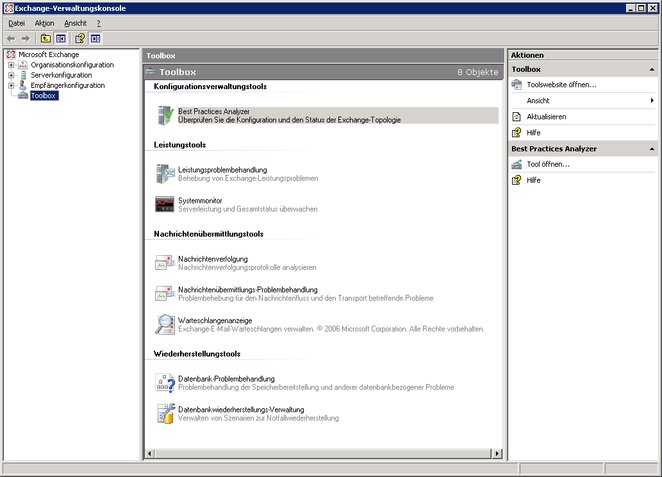Click the Toolswebsite öffnen icon

point(517,85)
